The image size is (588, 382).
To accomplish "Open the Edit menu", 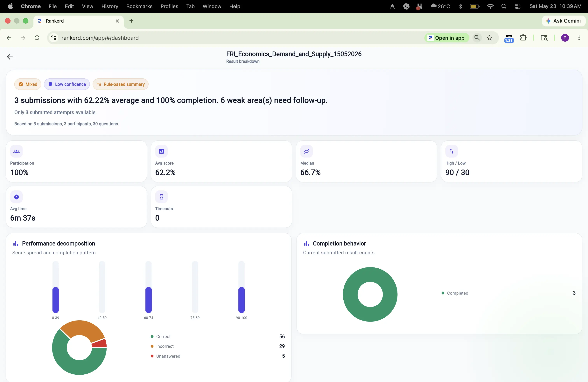I will click(69, 6).
